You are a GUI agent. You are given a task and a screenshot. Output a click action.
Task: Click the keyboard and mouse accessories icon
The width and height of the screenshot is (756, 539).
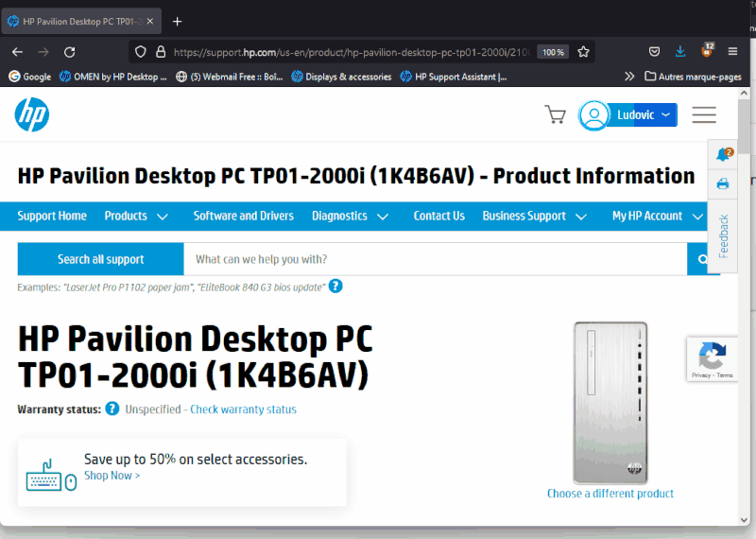pos(51,476)
